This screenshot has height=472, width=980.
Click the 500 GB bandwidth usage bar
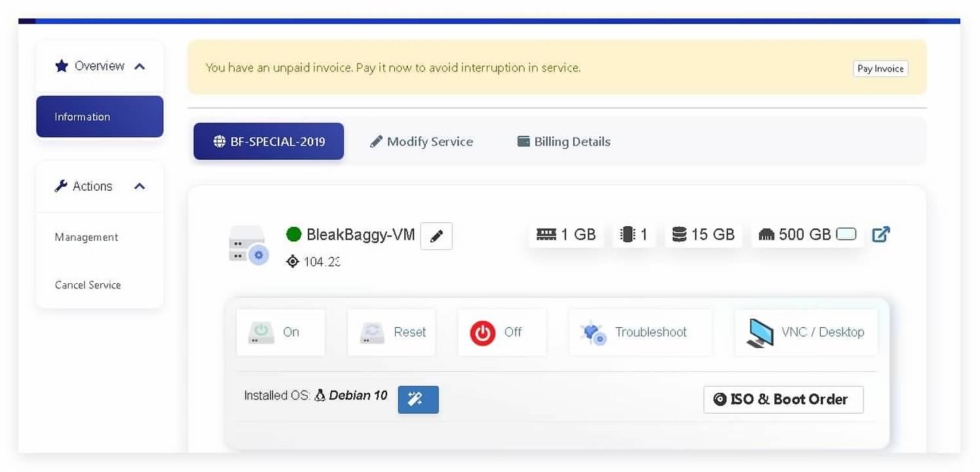pos(846,234)
